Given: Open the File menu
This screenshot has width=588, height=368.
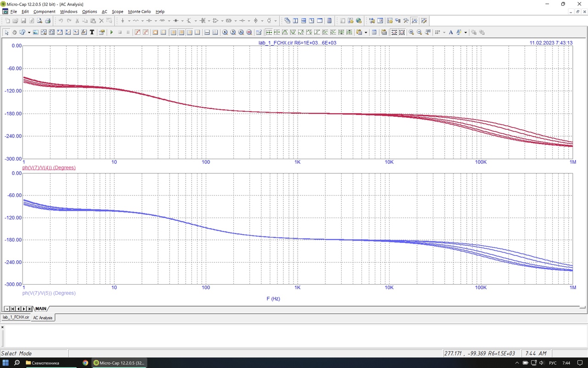Looking at the screenshot, I should pyautogui.click(x=13, y=11).
